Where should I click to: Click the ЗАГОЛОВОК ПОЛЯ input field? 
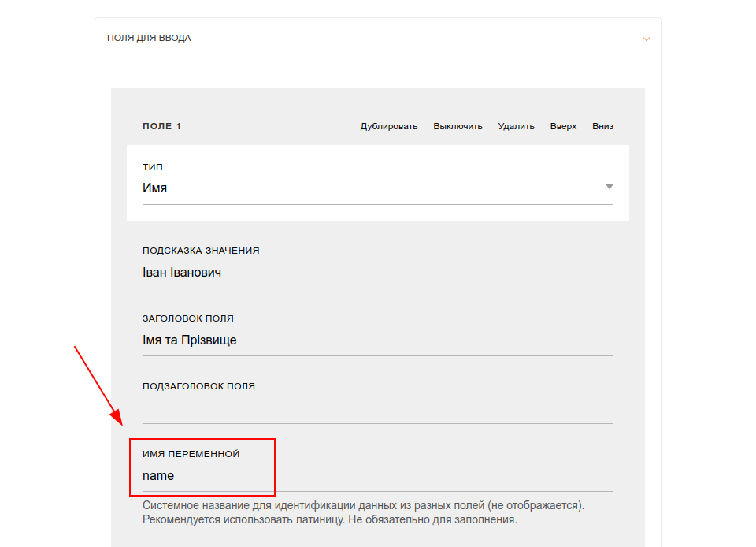pyautogui.click(x=377, y=340)
